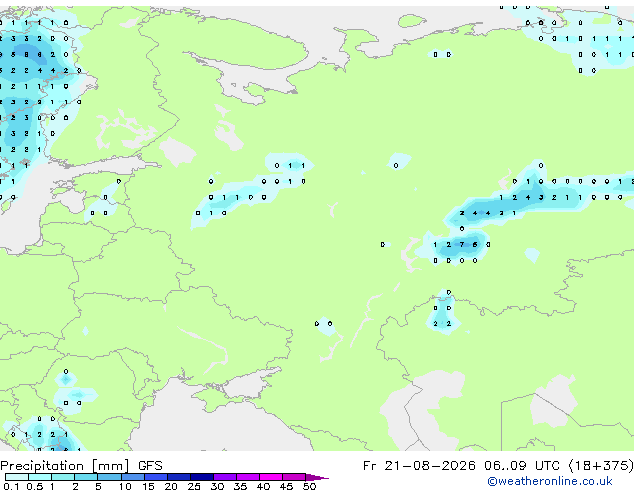
Task: Pick the 15–20 mm legend color box
Action: (155, 477)
